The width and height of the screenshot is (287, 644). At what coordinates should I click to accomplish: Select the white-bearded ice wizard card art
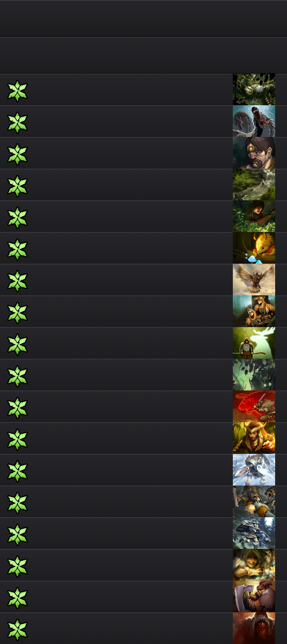254,470
